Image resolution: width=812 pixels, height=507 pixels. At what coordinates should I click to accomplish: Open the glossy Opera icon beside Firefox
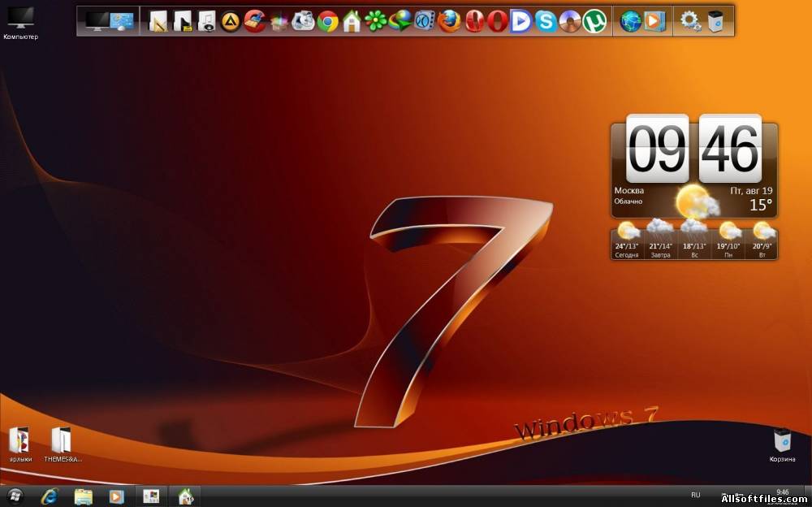point(474,21)
